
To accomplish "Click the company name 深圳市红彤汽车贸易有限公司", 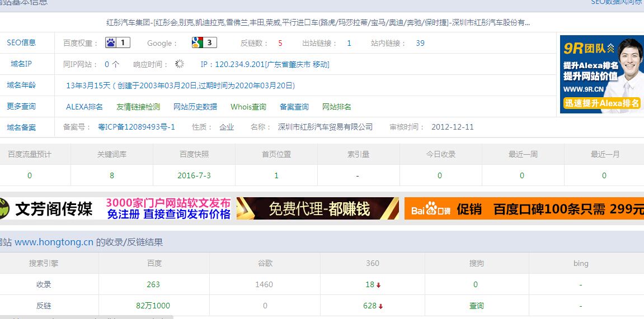I will coord(325,127).
